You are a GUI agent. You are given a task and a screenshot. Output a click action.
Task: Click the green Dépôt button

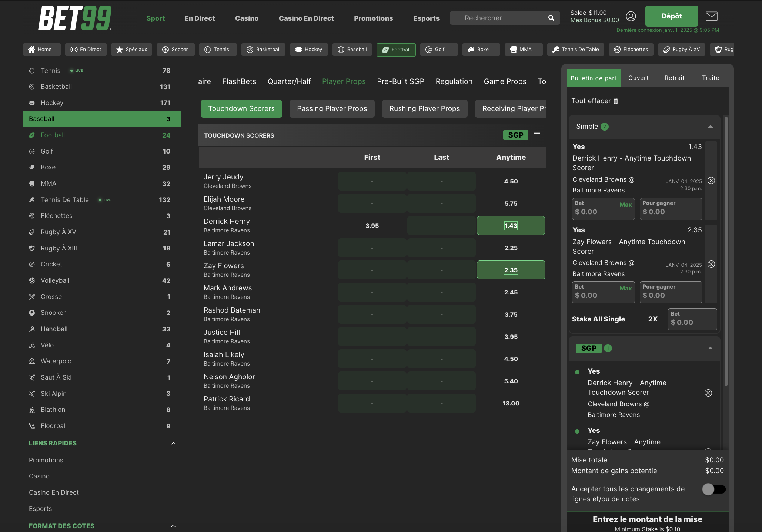pos(672,16)
